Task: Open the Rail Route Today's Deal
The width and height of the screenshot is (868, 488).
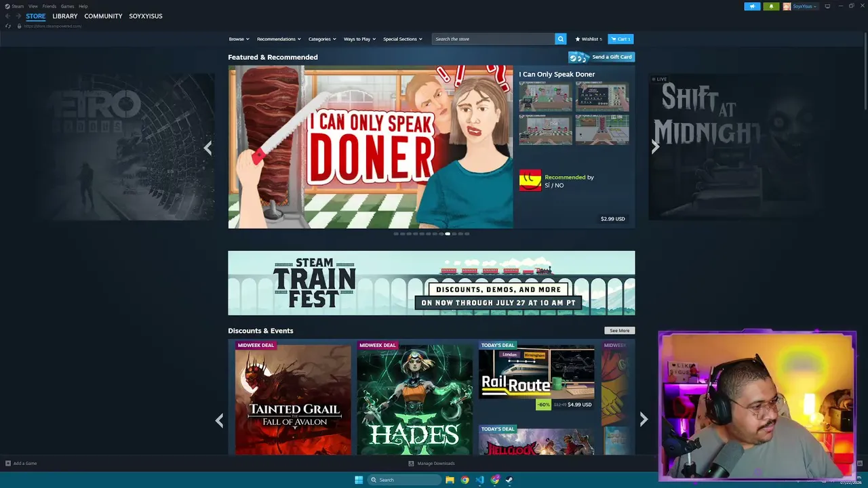Action: [536, 378]
